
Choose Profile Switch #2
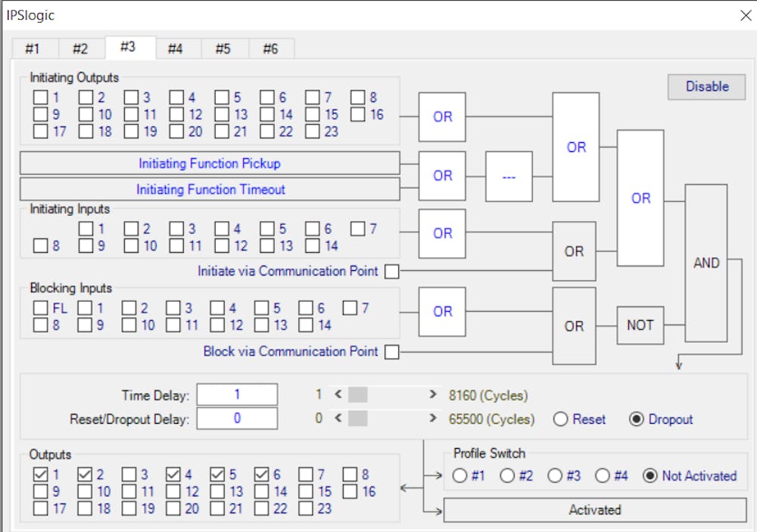(507, 476)
